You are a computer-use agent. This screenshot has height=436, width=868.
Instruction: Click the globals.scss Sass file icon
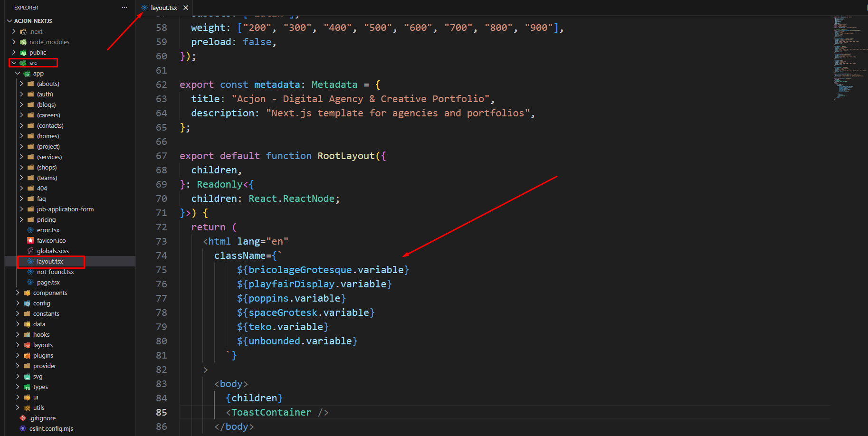[x=30, y=251]
